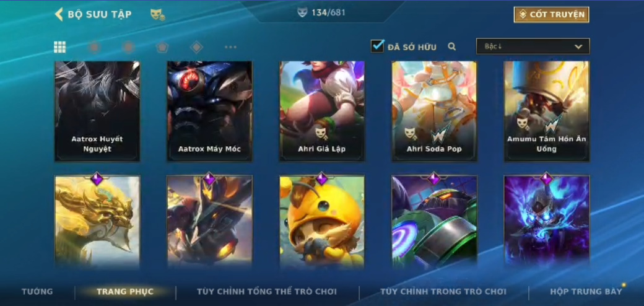The image size is (644, 306).
Task: Expand the sort dropdown chevron arrow
Action: tap(578, 47)
